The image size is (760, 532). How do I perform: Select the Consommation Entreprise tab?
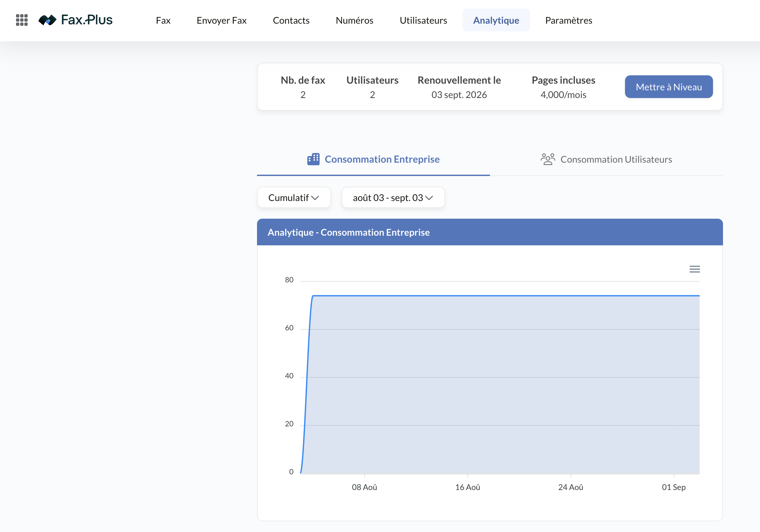(373, 159)
